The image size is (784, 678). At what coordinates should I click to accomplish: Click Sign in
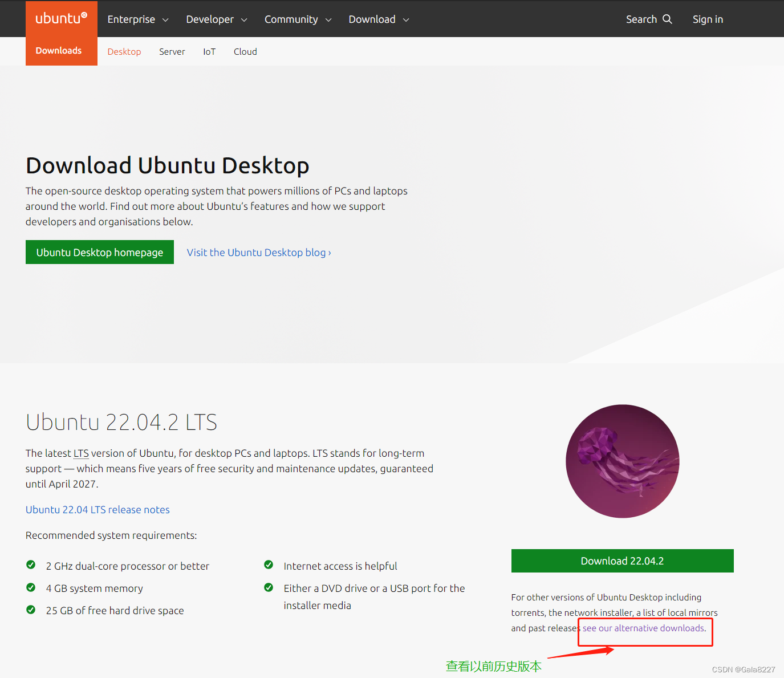click(708, 19)
